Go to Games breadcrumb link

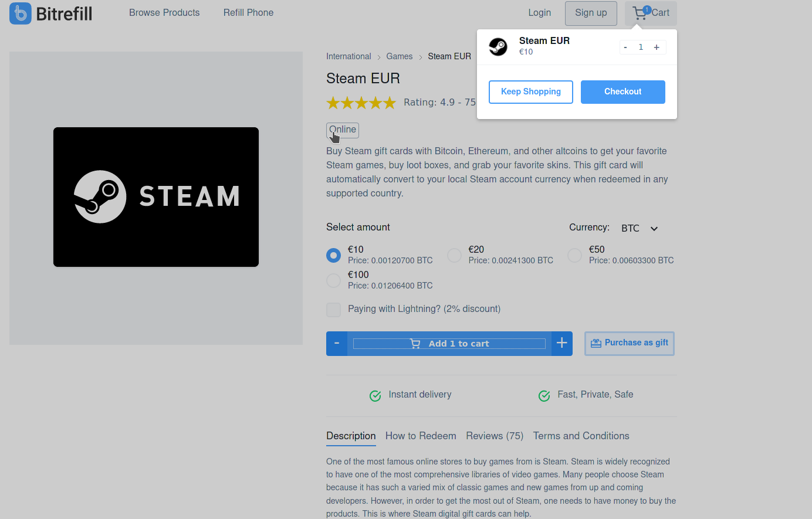point(400,56)
